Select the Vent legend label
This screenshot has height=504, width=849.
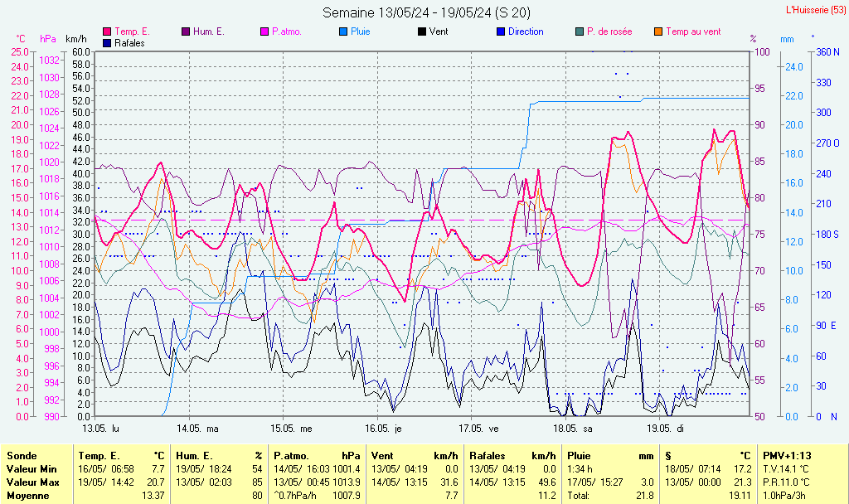[x=439, y=32]
